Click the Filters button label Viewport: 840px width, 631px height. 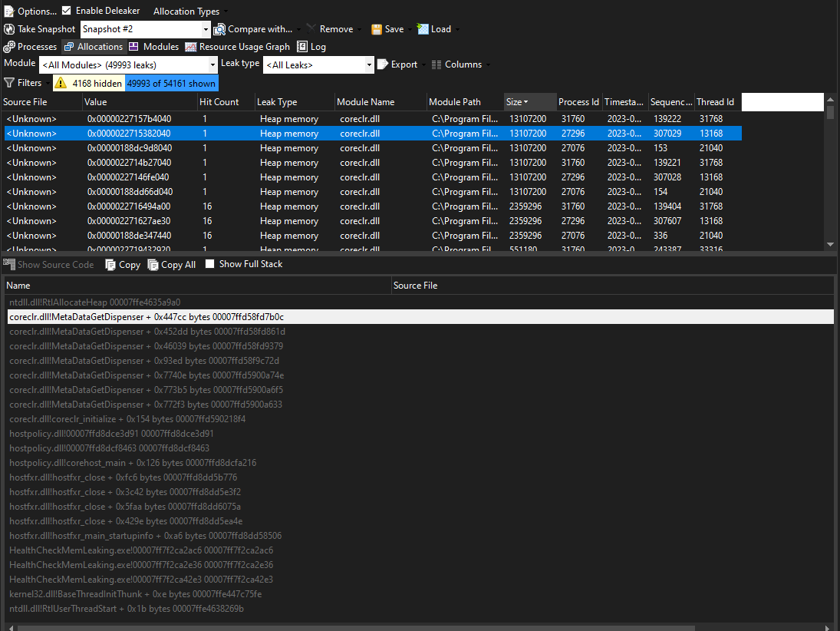29,83
